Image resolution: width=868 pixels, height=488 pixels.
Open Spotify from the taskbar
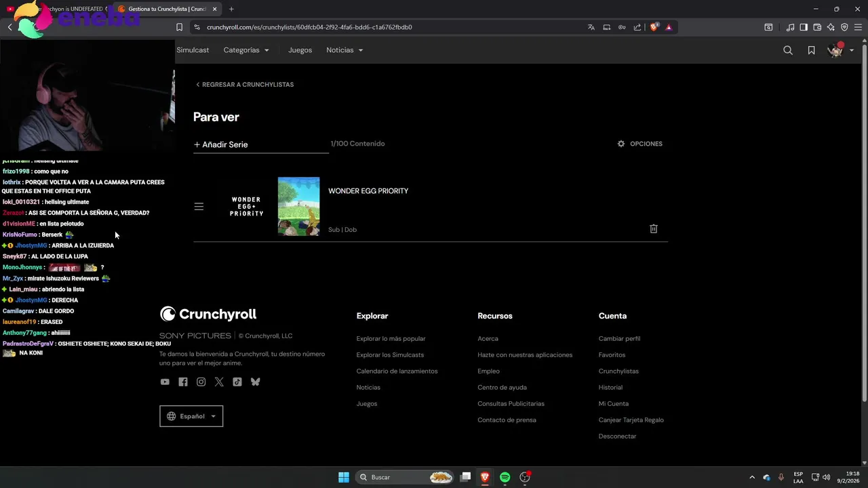tap(505, 477)
